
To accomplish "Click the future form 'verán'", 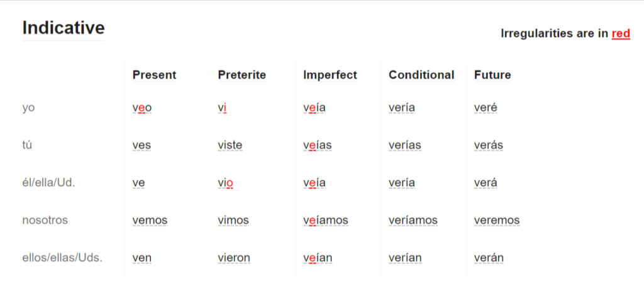I will tap(489, 258).
